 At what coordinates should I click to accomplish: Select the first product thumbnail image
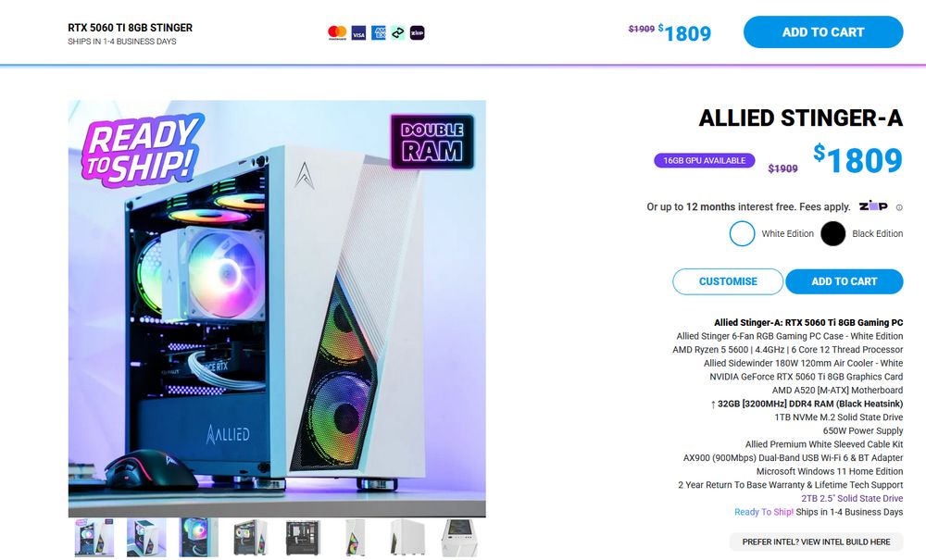(94, 537)
